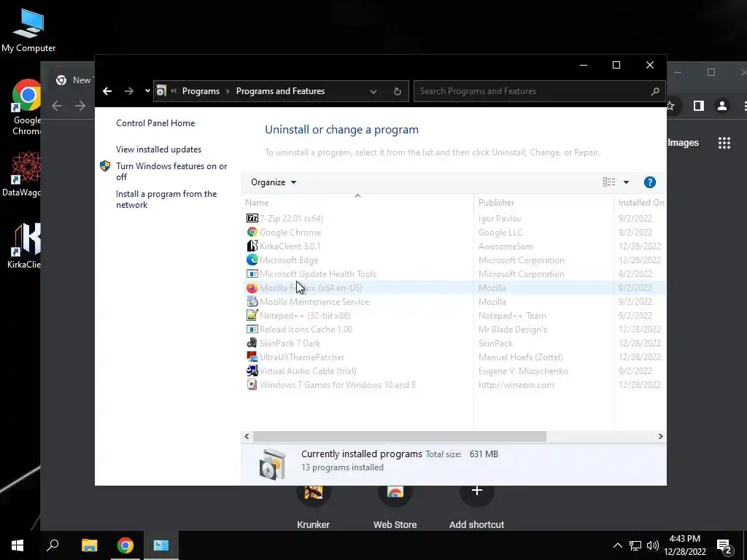
Task: Click the Mozilla Firefox icon in list
Action: point(252,287)
